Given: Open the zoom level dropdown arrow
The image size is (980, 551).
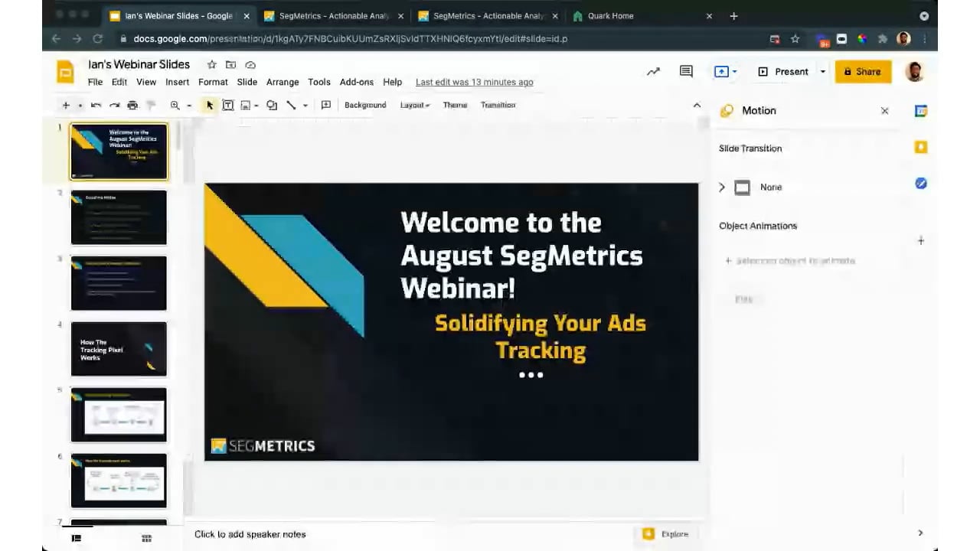Looking at the screenshot, I should (188, 106).
